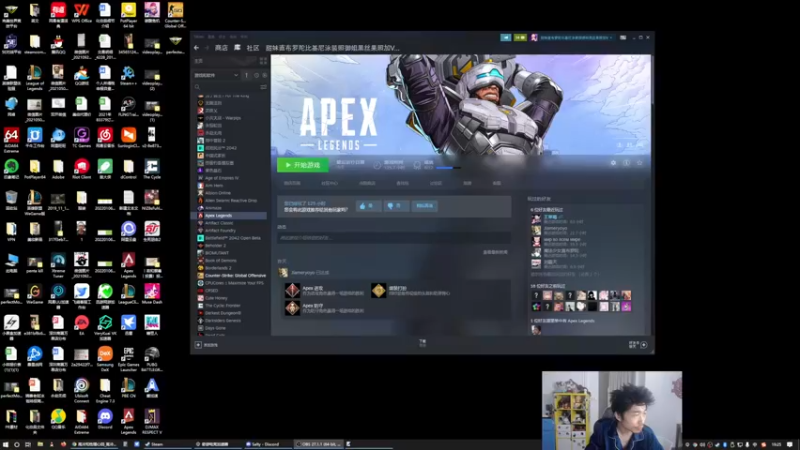Click sort-by-recent clock icon in library
This screenshot has height=450, width=800.
[256, 75]
